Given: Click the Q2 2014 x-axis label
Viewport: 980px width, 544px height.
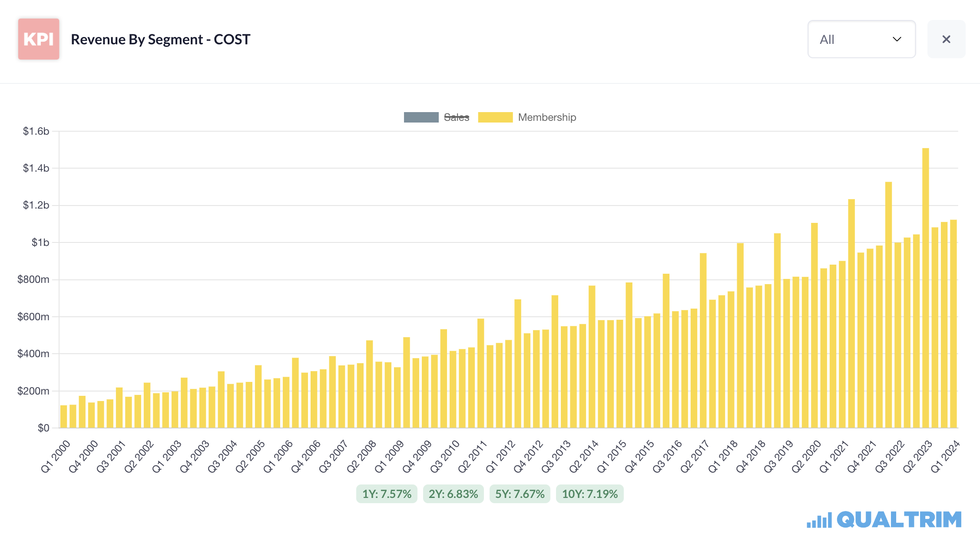Looking at the screenshot, I should coord(583,456).
